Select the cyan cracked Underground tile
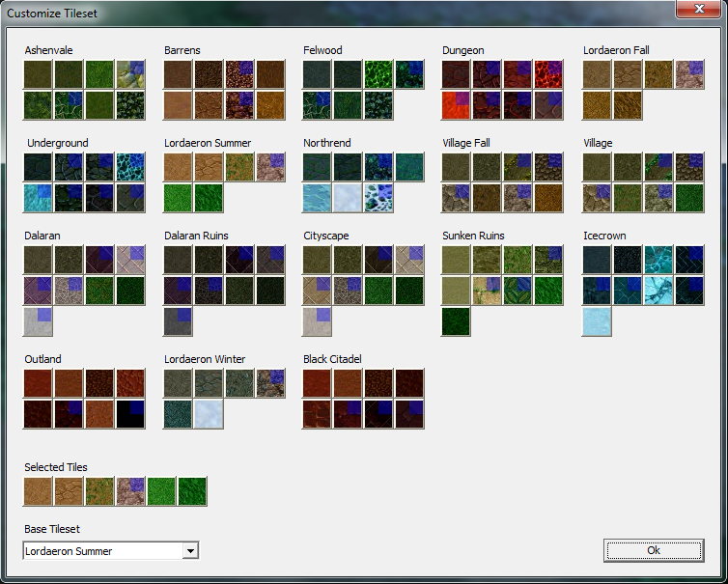The height and width of the screenshot is (584, 728). 130,167
